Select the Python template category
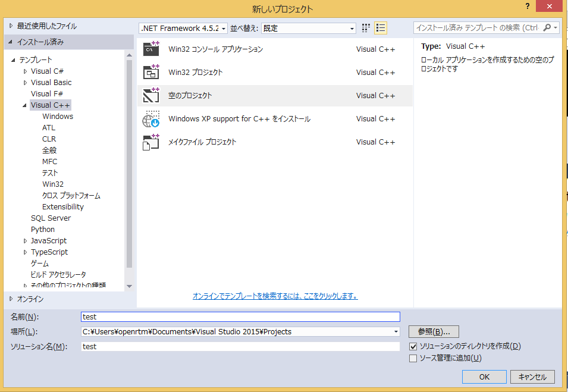 (43, 230)
